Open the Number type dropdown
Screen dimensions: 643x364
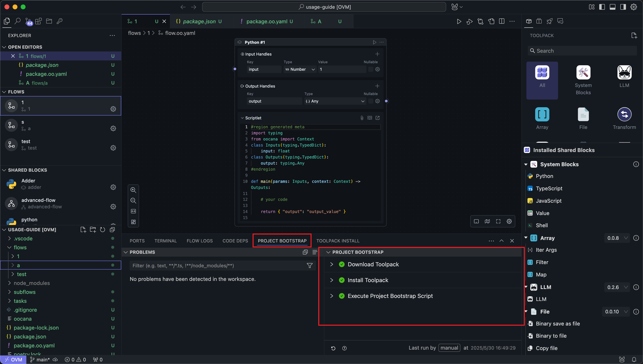[x=300, y=69]
